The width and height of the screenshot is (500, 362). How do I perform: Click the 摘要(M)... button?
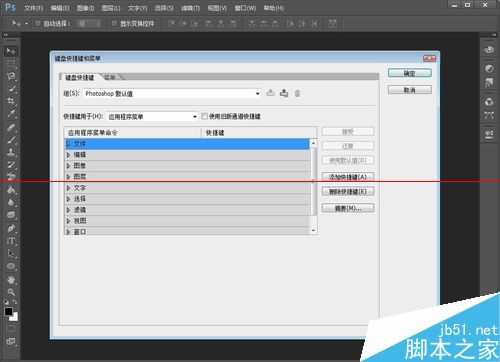pyautogui.click(x=348, y=208)
